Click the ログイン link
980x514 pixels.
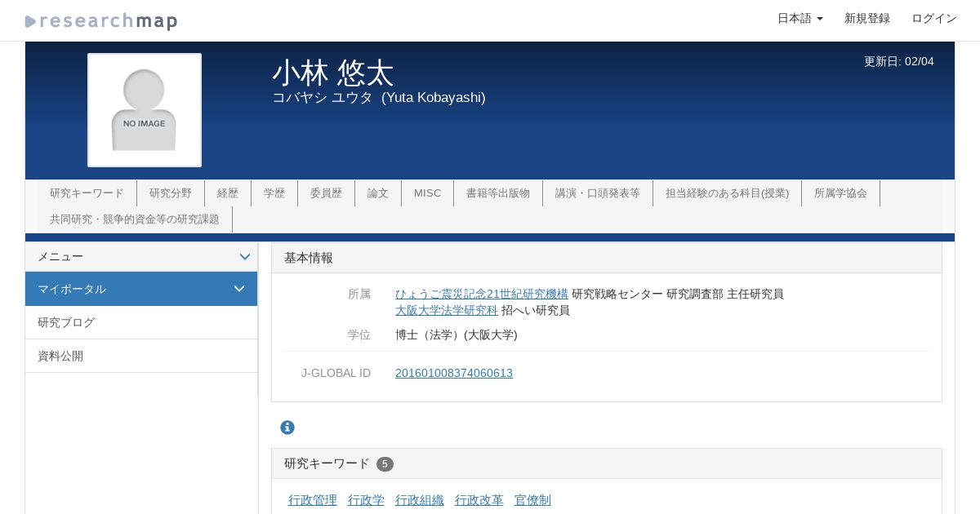(x=934, y=19)
